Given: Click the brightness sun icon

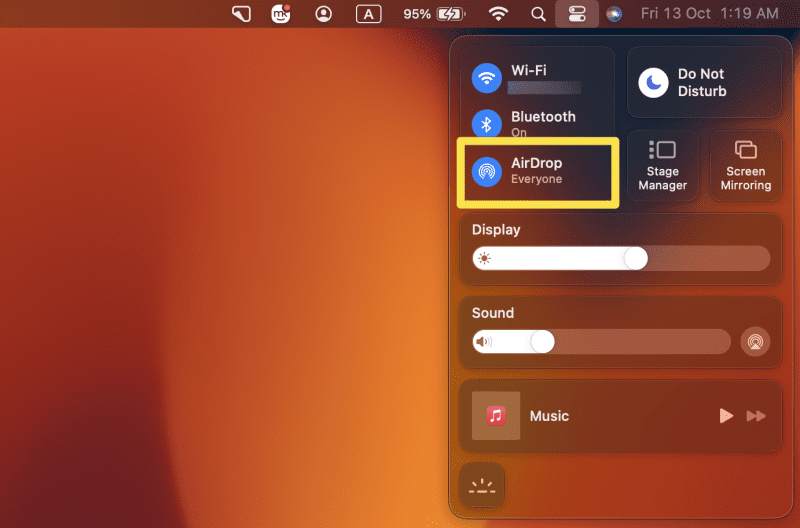Looking at the screenshot, I should tap(484, 258).
